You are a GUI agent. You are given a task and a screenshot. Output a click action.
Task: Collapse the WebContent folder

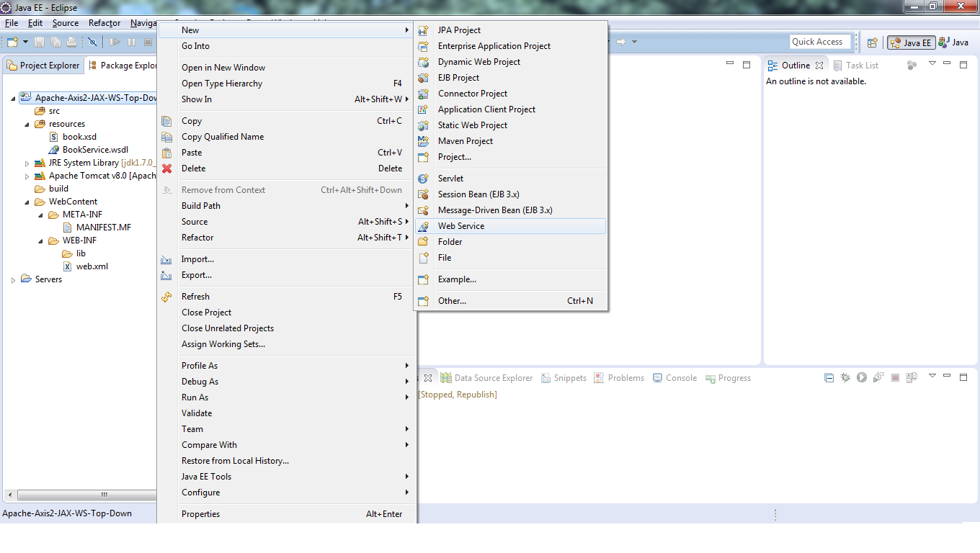click(x=27, y=202)
